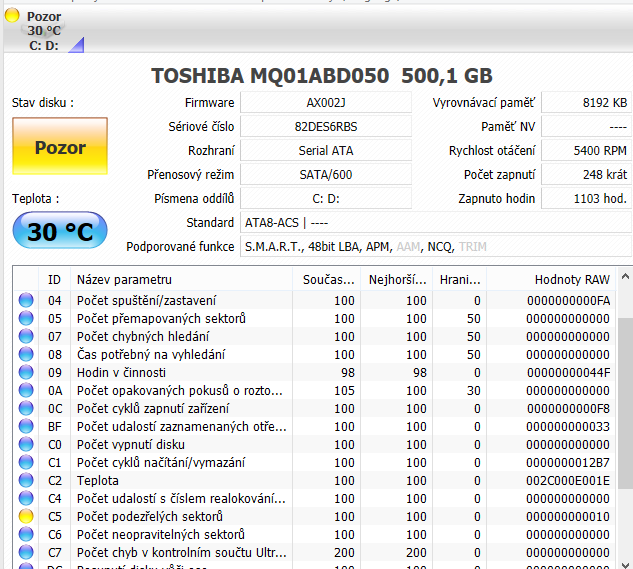633x569 pixels.
Task: Click the blue status icon for ID C6
Action: point(26,534)
